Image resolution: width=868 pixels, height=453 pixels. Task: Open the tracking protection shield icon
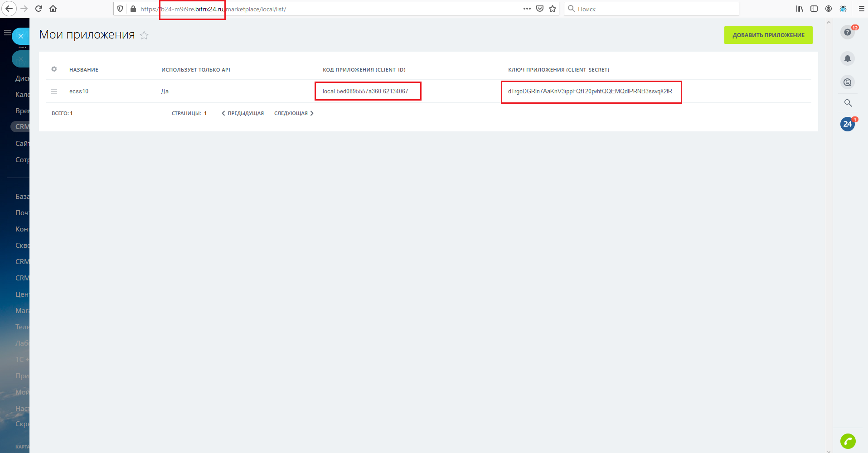point(120,9)
